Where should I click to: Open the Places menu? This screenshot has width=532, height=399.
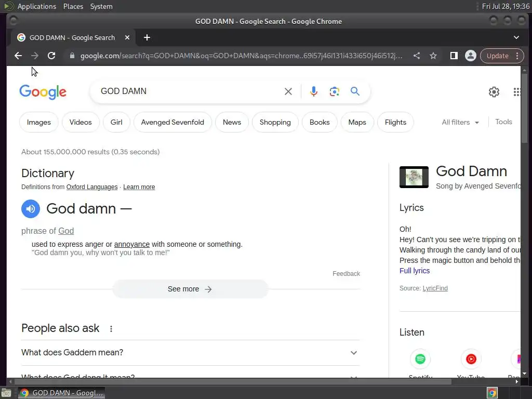(73, 6)
